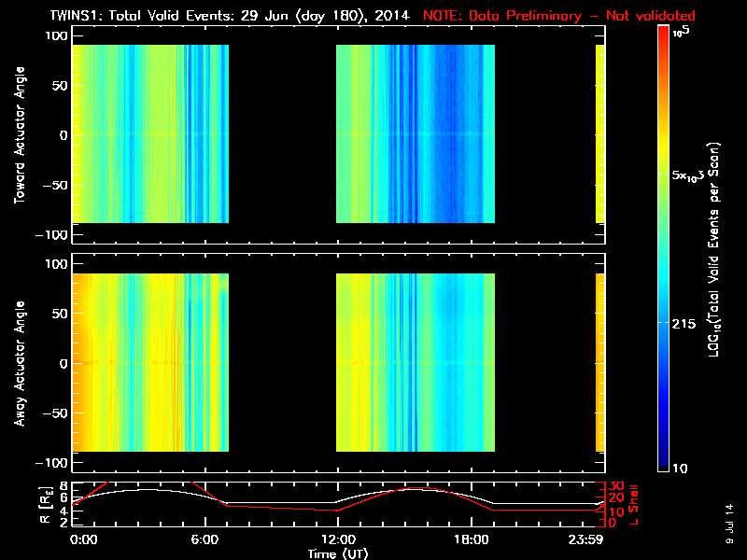Click the orange strip at right of bottom panel
The width and height of the screenshot is (747, 560).
click(x=600, y=362)
